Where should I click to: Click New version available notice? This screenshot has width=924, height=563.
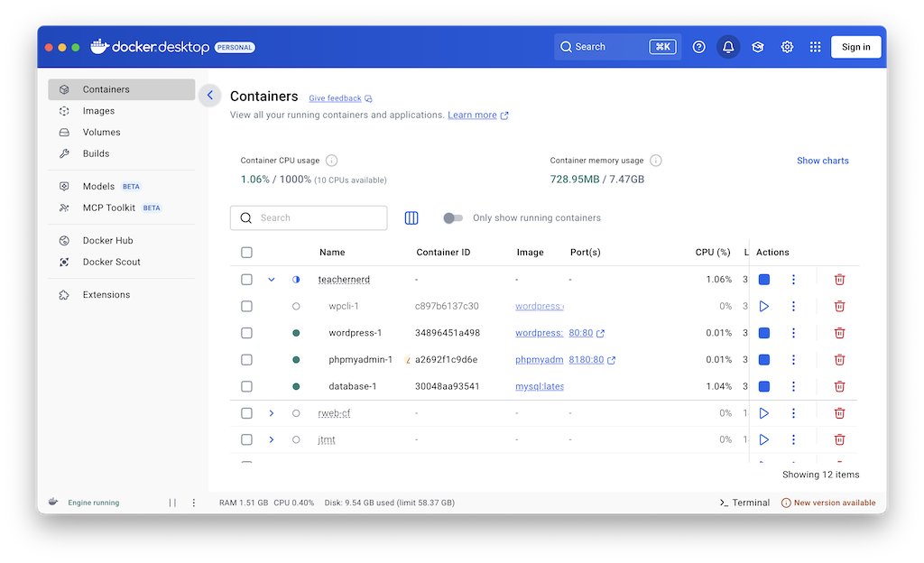tap(828, 503)
